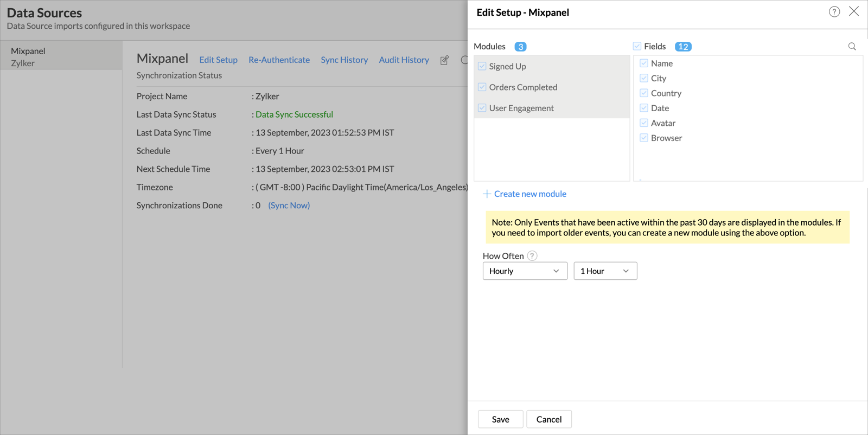Toggle the select-all Fields checkbox
Viewport: 868px width, 435px height.
click(x=637, y=46)
